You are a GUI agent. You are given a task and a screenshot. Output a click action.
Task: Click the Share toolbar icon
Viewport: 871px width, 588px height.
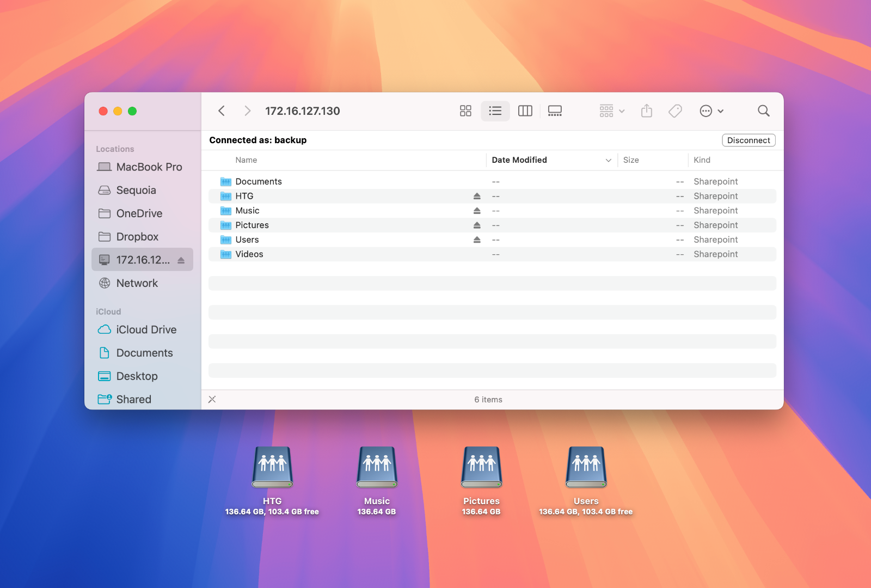(x=646, y=111)
